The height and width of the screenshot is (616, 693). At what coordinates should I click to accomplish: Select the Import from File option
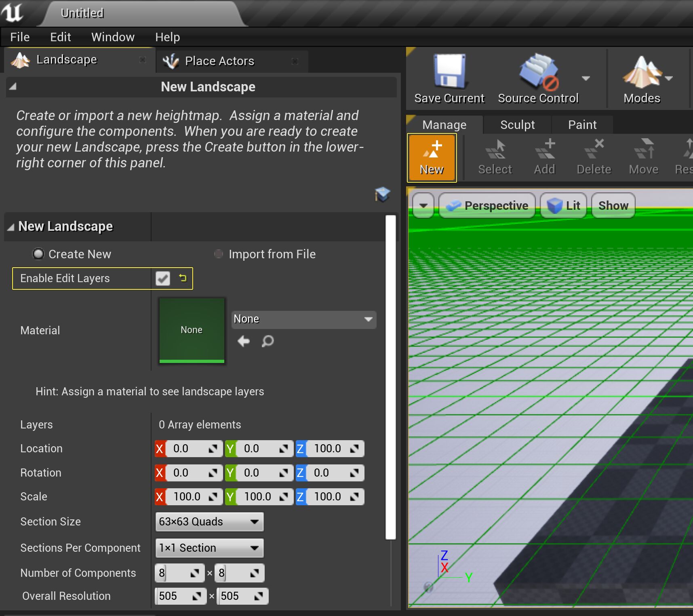tap(219, 254)
